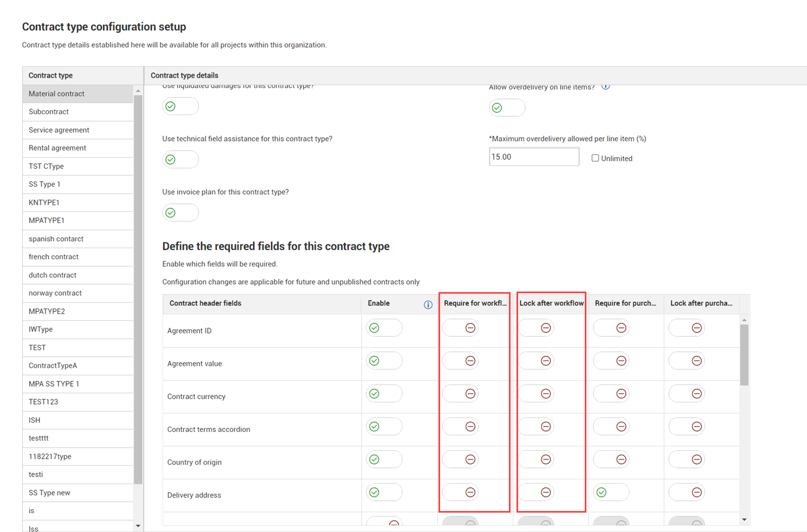The width and height of the screenshot is (807, 532).
Task: Select spanish contarct type
Action: pyautogui.click(x=78, y=239)
